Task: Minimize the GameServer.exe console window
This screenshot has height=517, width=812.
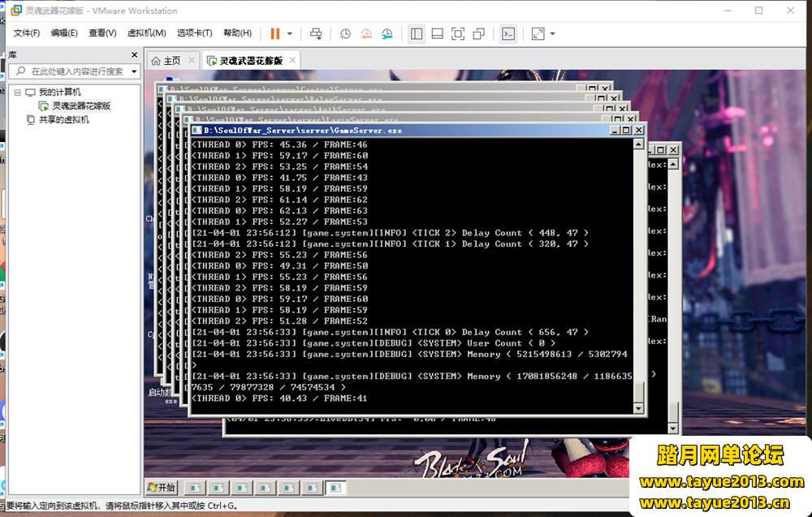Action: point(614,131)
